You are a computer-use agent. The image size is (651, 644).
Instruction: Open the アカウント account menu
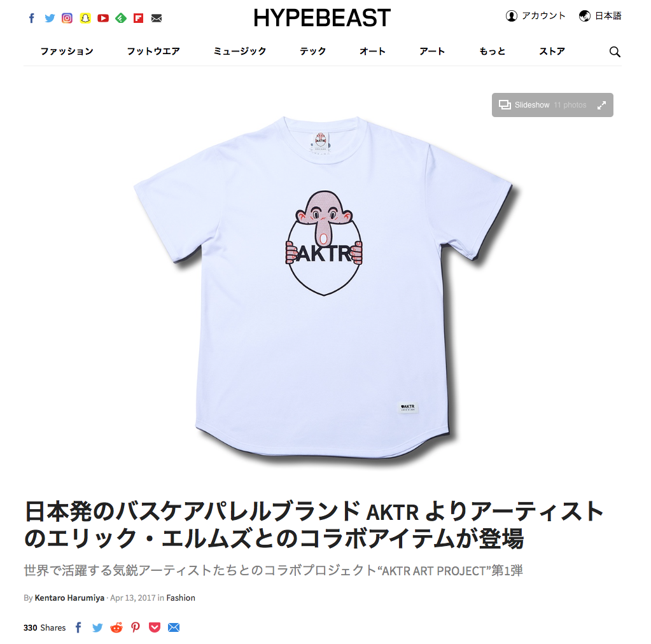coord(536,16)
